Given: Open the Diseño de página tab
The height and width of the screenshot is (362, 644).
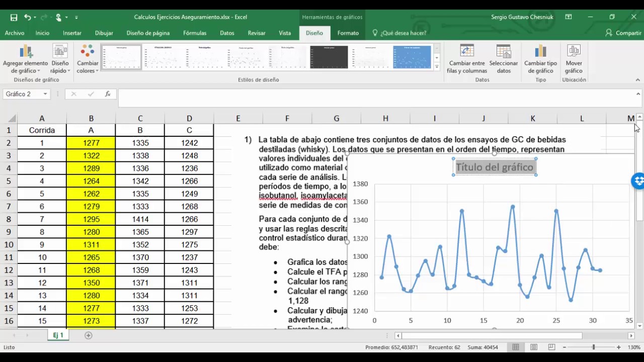Looking at the screenshot, I should 148,33.
